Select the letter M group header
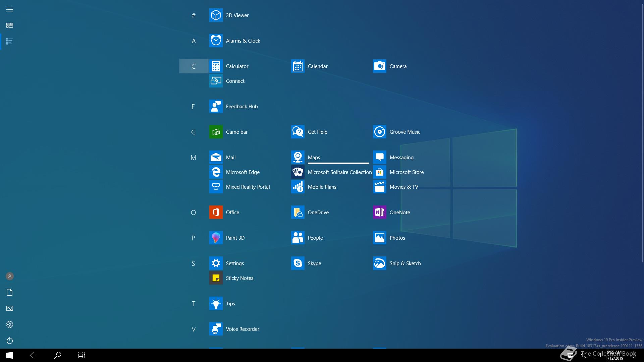Viewport: 644px width, 362px height. point(194,157)
